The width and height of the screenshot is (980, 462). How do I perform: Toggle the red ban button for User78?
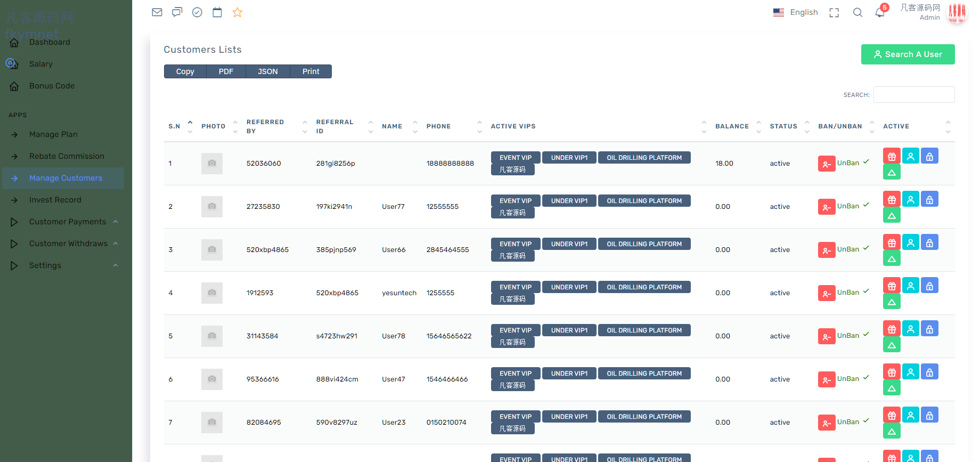tap(827, 336)
